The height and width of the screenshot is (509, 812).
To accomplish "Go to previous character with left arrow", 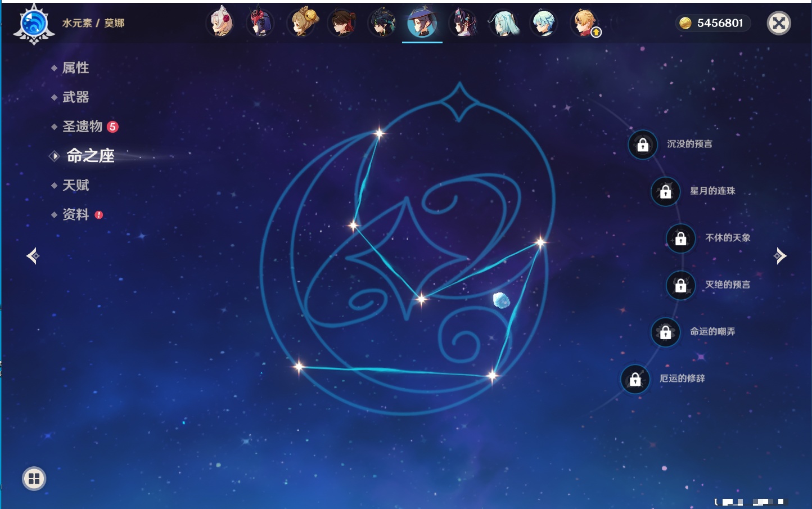I will point(33,256).
